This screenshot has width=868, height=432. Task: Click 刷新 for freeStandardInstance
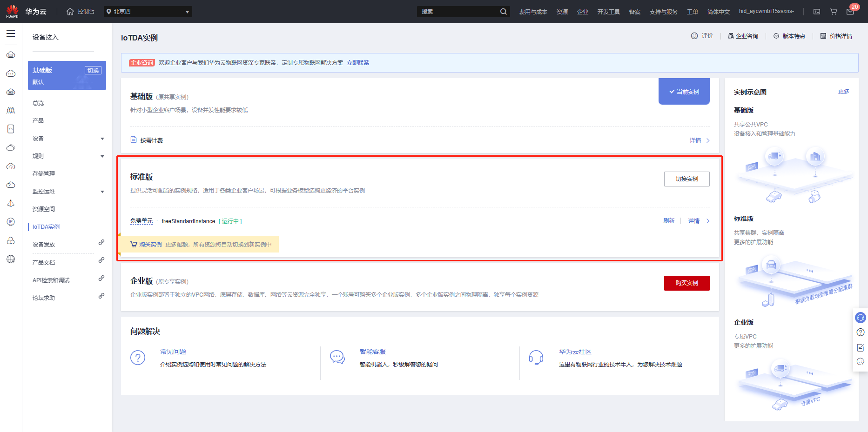pyautogui.click(x=669, y=221)
